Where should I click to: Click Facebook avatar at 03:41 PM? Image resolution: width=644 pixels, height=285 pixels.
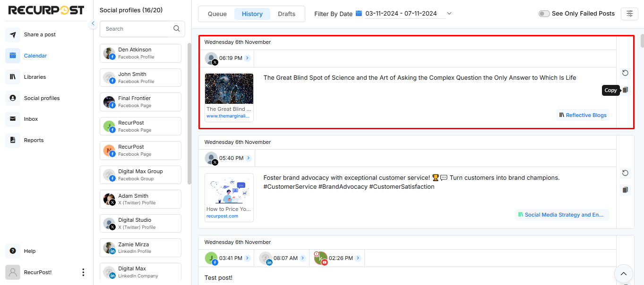click(211, 259)
